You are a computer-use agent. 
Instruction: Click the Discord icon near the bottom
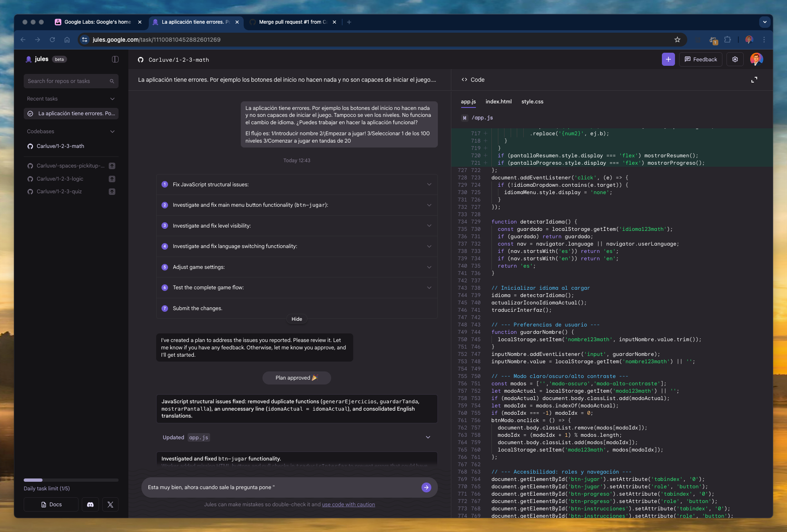coord(90,504)
